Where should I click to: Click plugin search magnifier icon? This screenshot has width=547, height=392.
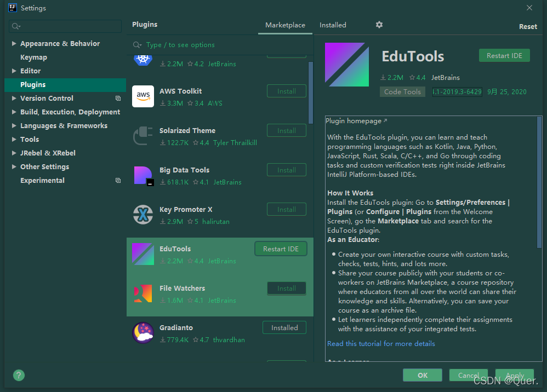click(137, 45)
